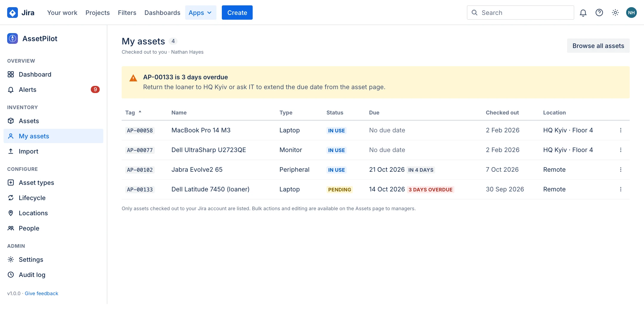The image size is (644, 322).
Task: Click the IN 4 DAYS due label
Action: [x=421, y=170]
